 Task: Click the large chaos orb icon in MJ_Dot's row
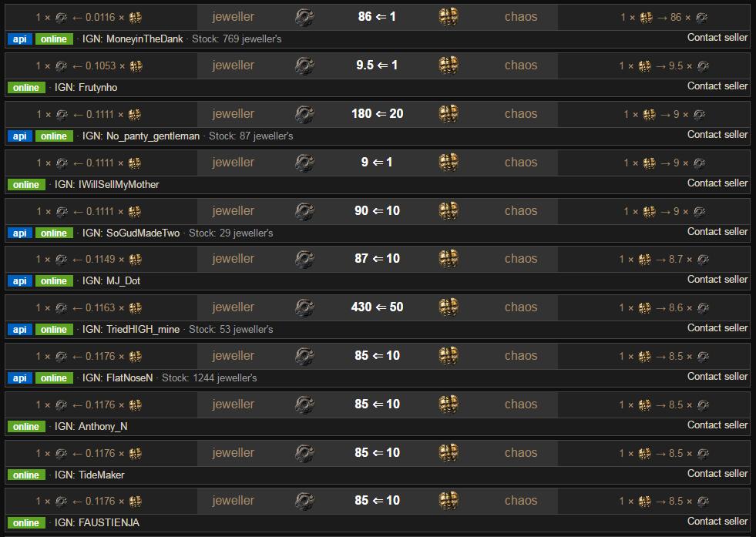coord(449,258)
